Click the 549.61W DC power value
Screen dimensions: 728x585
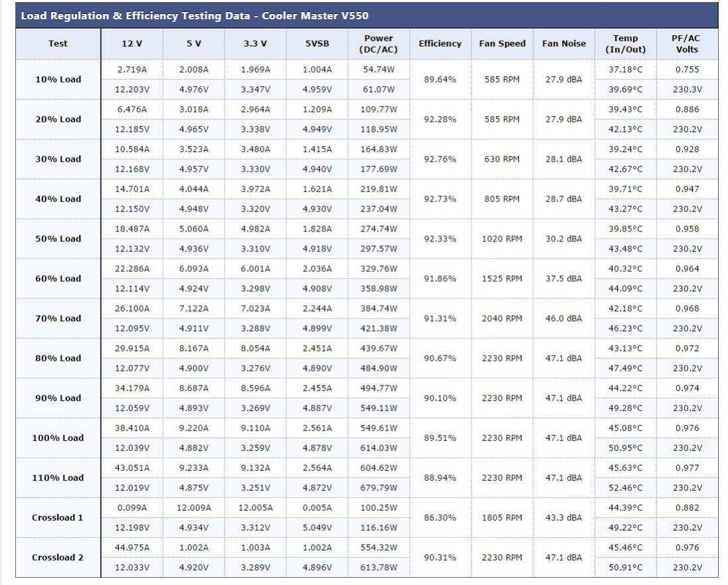[x=379, y=428]
